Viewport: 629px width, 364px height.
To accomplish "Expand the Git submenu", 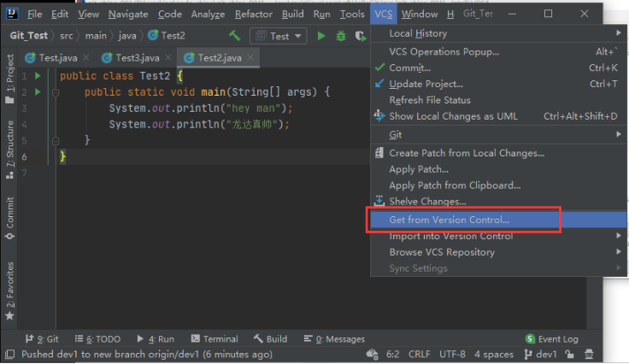I will (498, 135).
